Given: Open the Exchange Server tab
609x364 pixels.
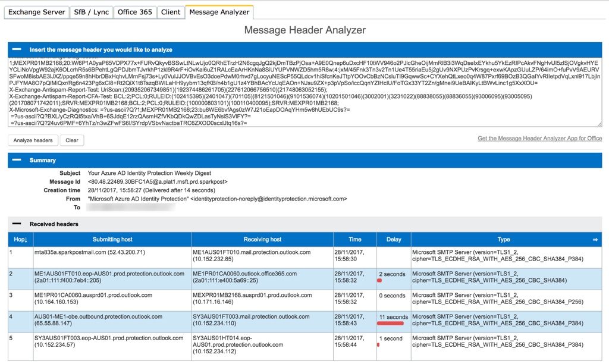Looking at the screenshot, I should click(36, 12).
